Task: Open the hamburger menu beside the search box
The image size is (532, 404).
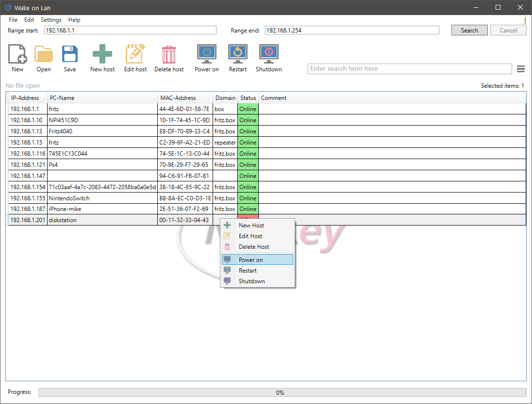Action: pyautogui.click(x=521, y=69)
